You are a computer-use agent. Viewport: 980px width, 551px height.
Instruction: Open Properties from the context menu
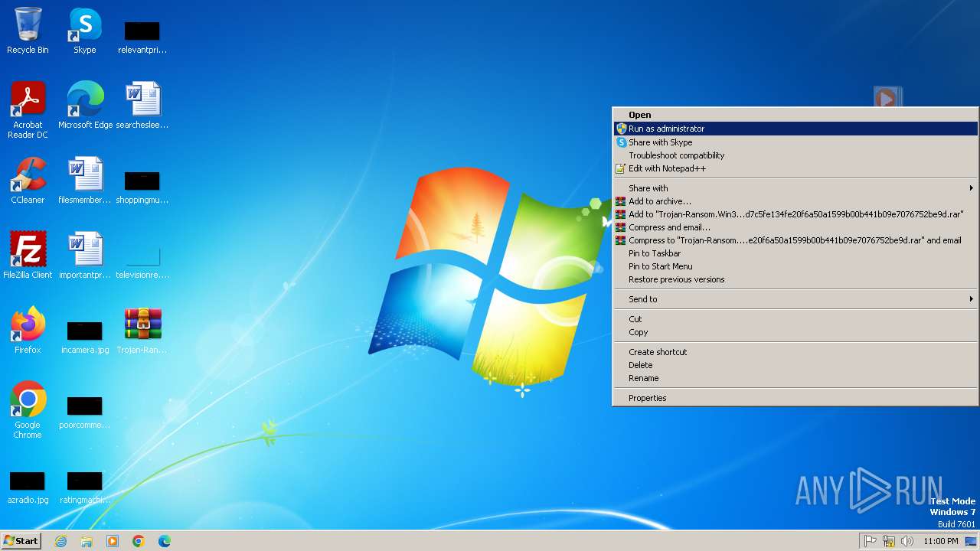coord(795,398)
